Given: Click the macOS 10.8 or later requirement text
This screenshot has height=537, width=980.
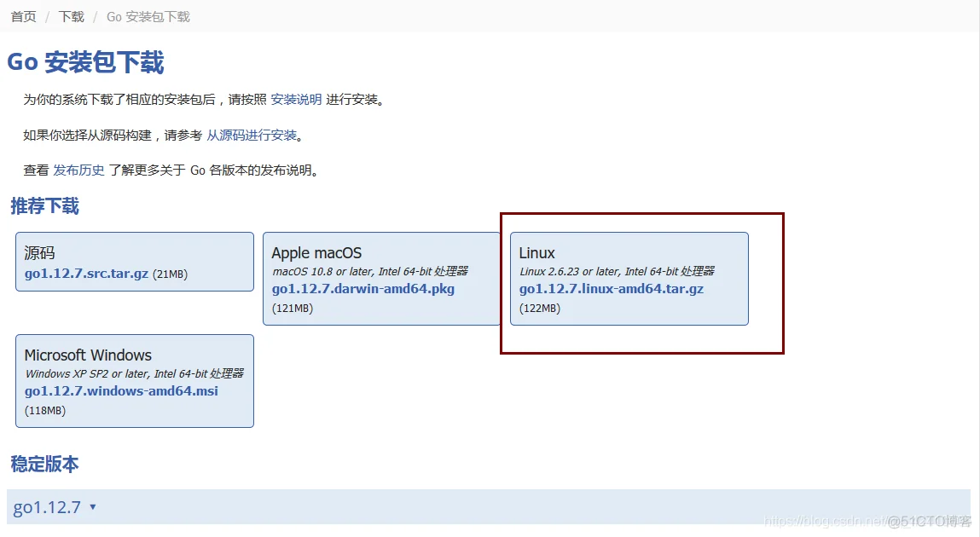Looking at the screenshot, I should coord(370,271).
